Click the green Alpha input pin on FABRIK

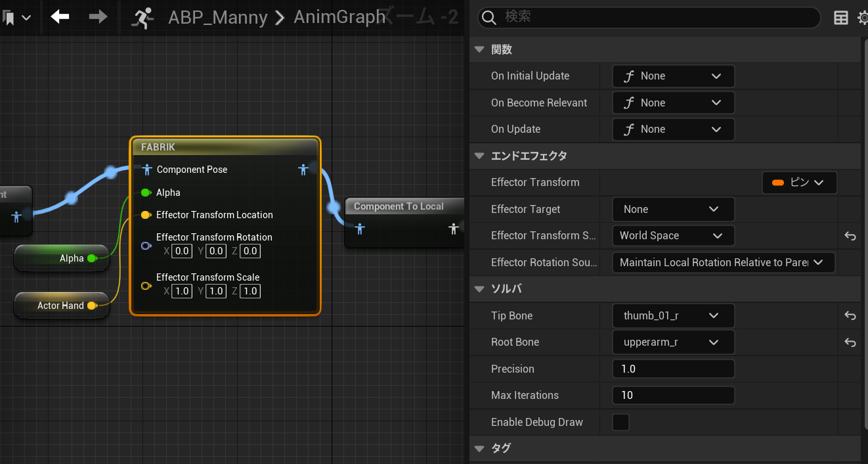click(x=146, y=193)
